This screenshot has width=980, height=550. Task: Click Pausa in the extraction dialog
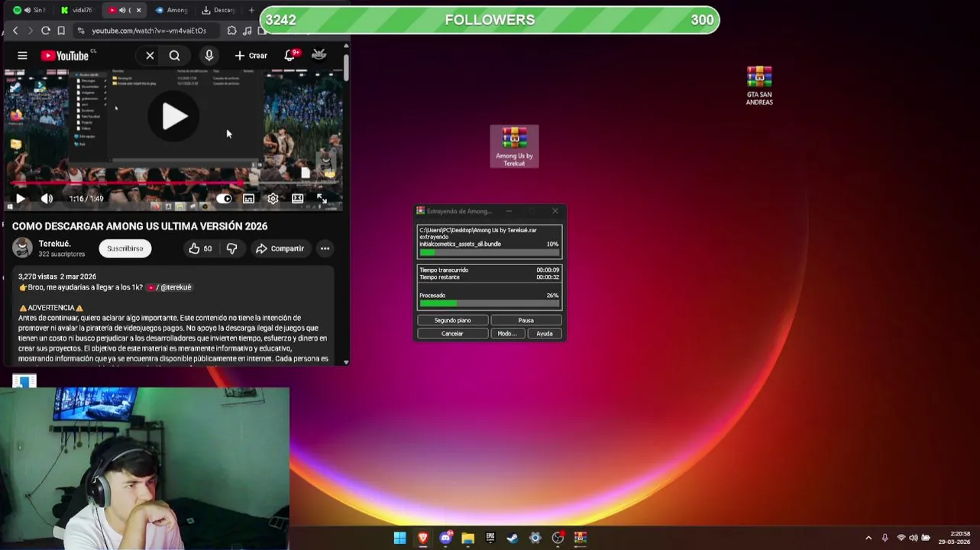click(x=526, y=321)
